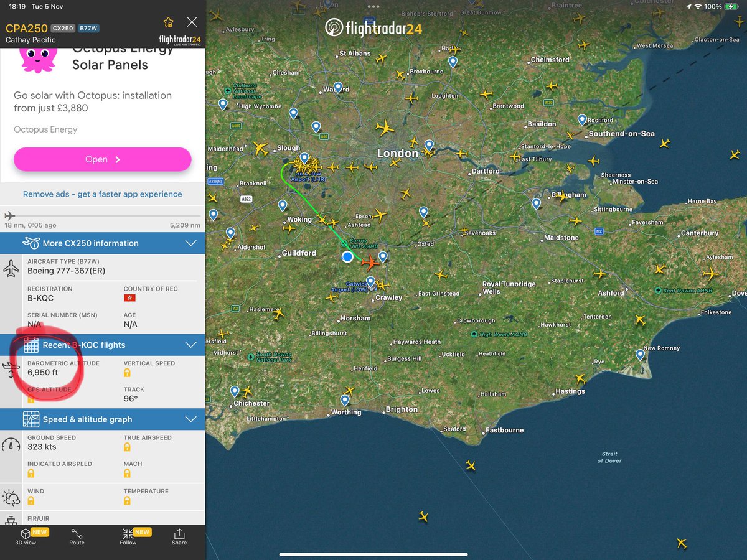Tap the Boeing 777-367(ER) aircraft type text
Viewport: 747px width, 560px height.
(x=67, y=271)
